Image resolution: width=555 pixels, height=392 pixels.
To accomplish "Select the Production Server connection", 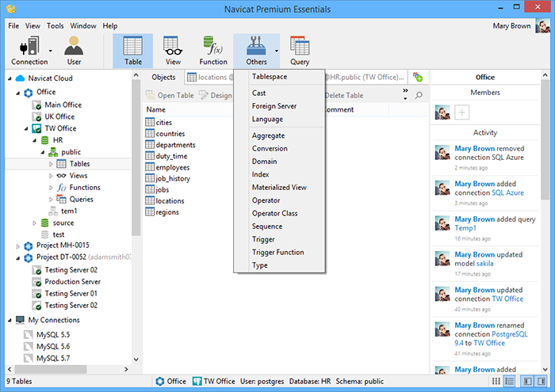I will pos(73,282).
